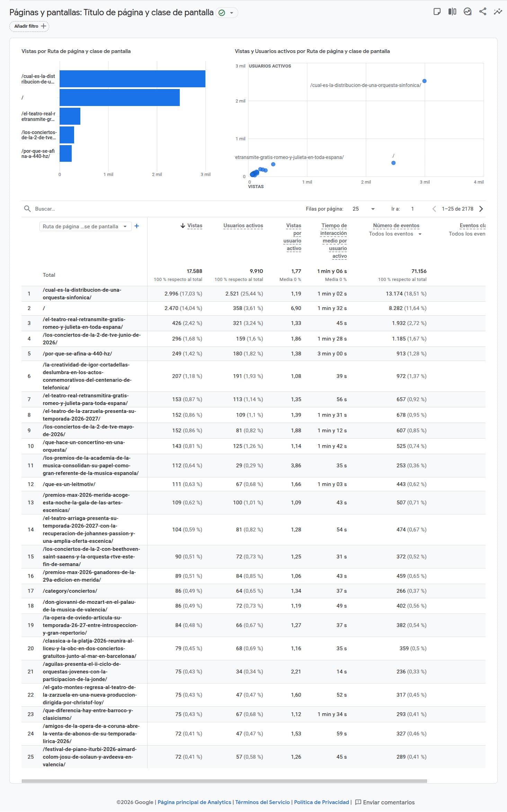The height and width of the screenshot is (812, 507).
Task: Sort by the Usuarios activos column
Action: coord(243,226)
